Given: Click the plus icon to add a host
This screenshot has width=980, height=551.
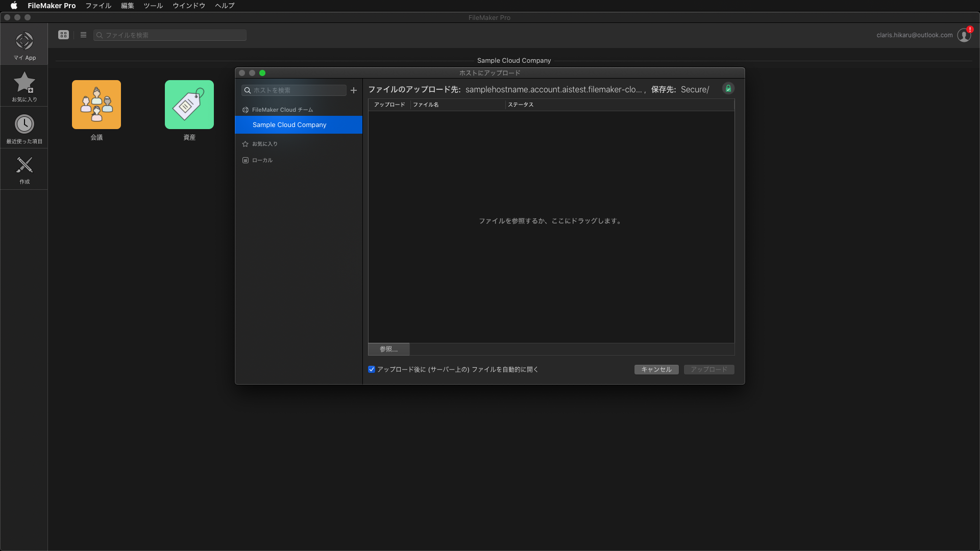Looking at the screenshot, I should (x=354, y=90).
